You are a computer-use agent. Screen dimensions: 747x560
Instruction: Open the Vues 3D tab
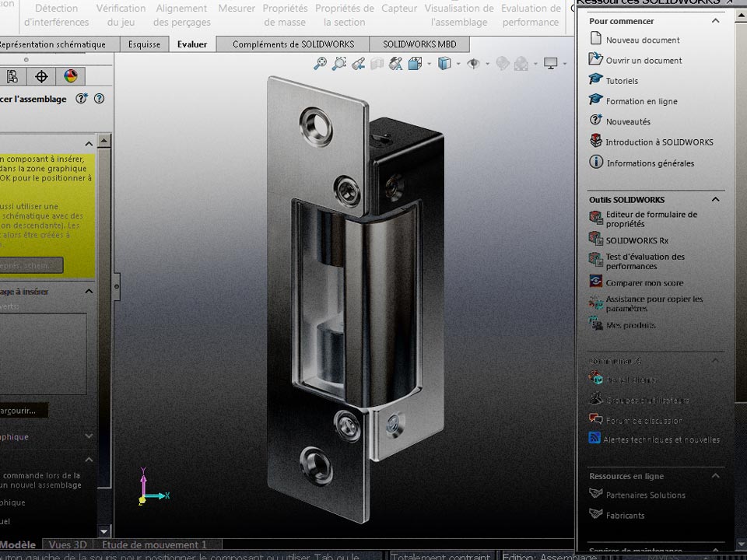click(x=67, y=545)
